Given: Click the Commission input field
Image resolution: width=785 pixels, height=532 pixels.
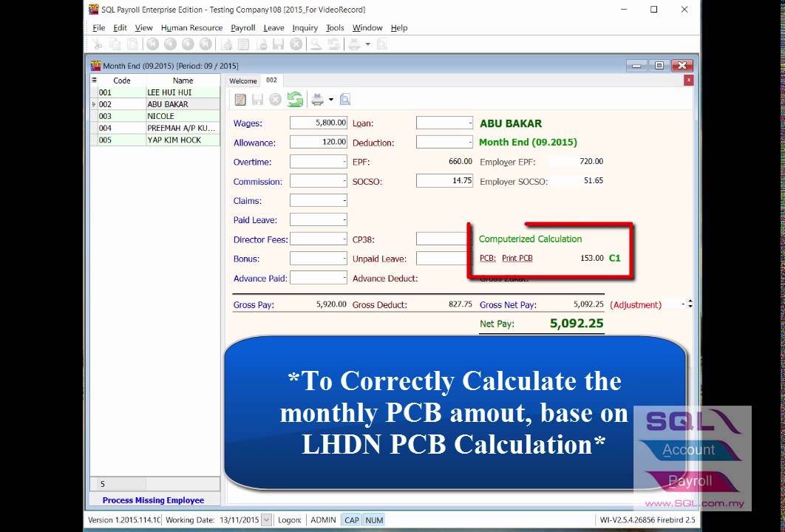Looking at the screenshot, I should click(x=319, y=181).
